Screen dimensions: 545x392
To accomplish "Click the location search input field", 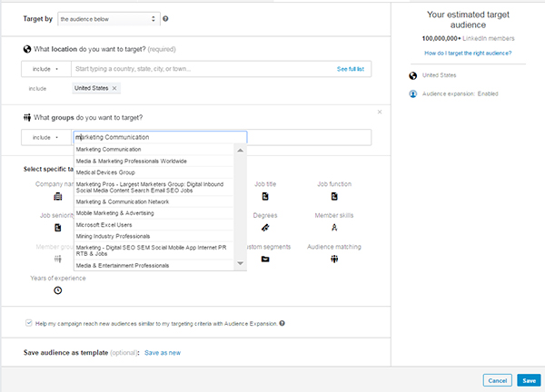I will point(200,68).
